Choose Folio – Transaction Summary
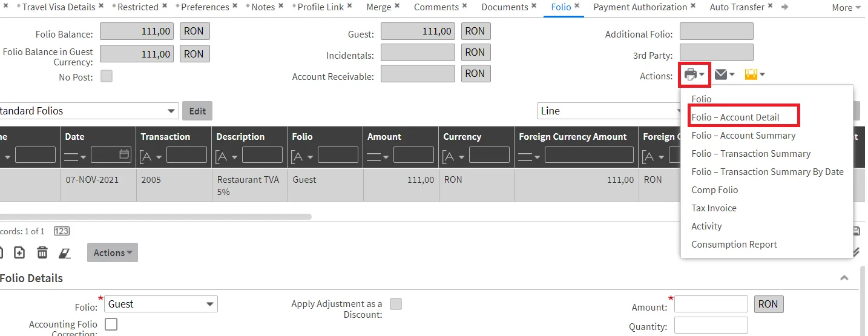 click(x=751, y=154)
